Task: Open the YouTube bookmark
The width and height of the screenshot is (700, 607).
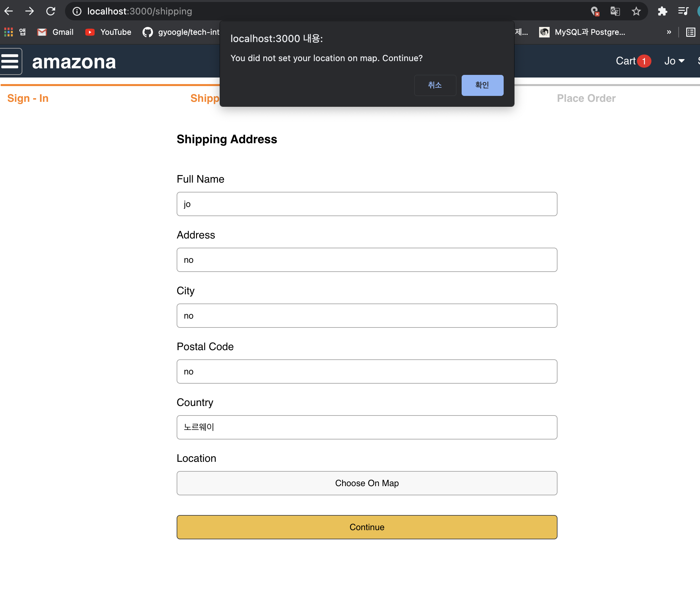Action: click(108, 32)
